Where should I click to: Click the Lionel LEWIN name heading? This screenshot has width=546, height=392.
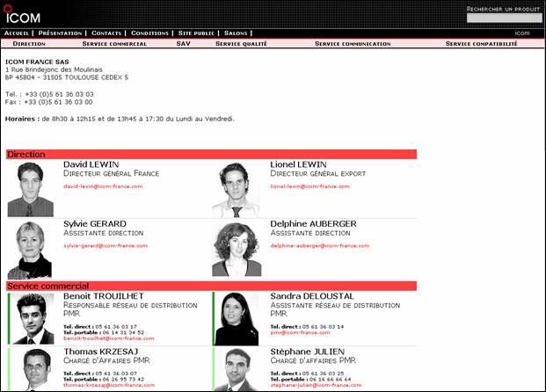[298, 164]
